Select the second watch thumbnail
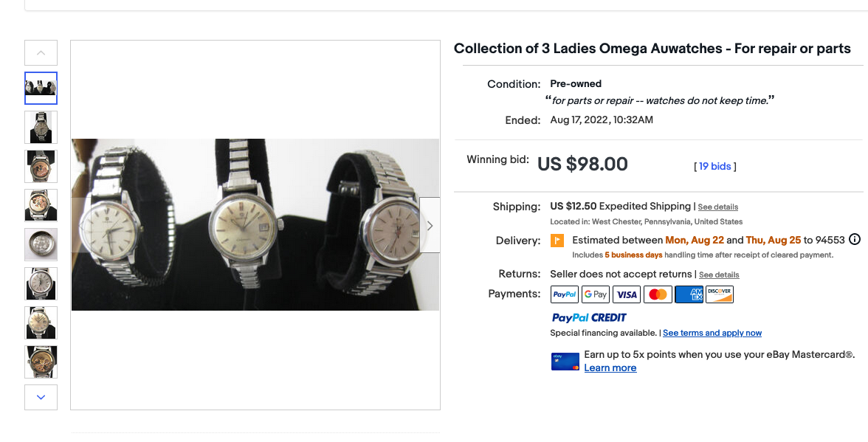Screen dimensions: 868x442 41,127
